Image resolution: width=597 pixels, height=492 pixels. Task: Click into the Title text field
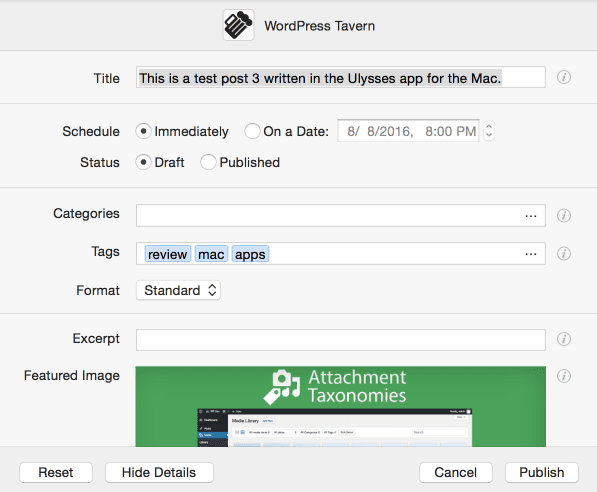pyautogui.click(x=340, y=77)
